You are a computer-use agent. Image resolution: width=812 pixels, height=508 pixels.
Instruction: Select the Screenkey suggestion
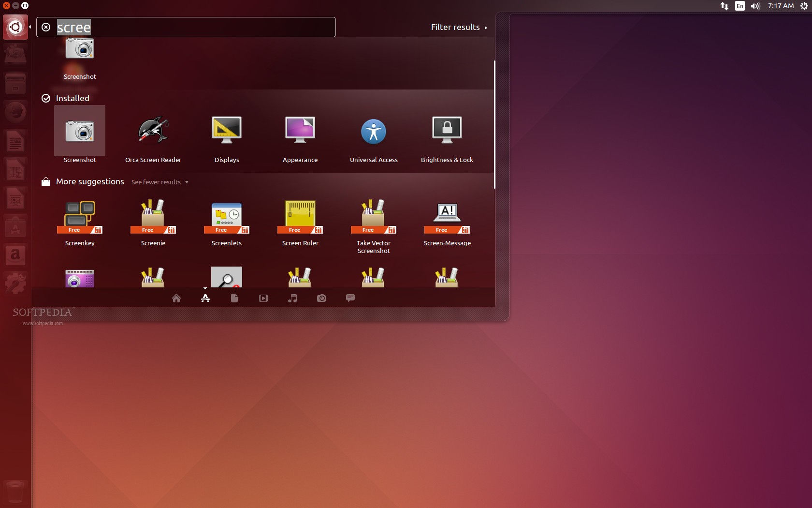coord(80,223)
